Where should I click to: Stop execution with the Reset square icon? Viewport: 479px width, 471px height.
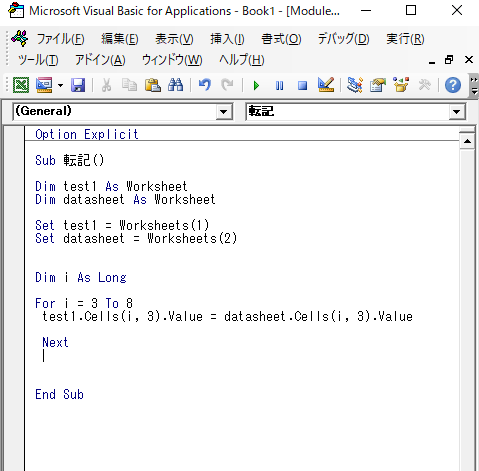click(302, 86)
